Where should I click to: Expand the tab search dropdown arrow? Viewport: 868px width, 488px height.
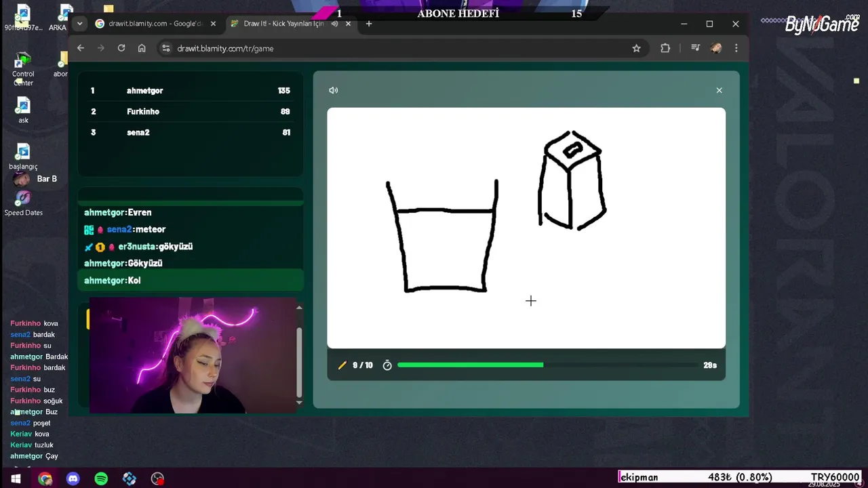(x=80, y=24)
